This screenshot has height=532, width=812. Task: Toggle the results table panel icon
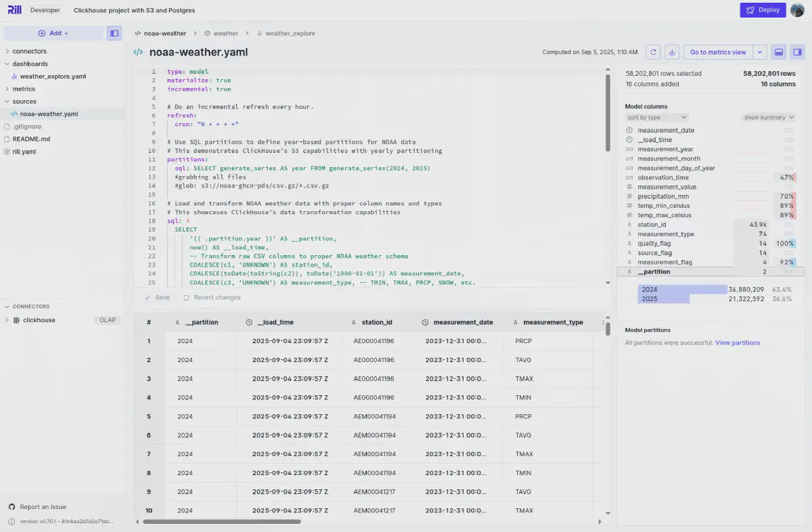[x=779, y=52]
